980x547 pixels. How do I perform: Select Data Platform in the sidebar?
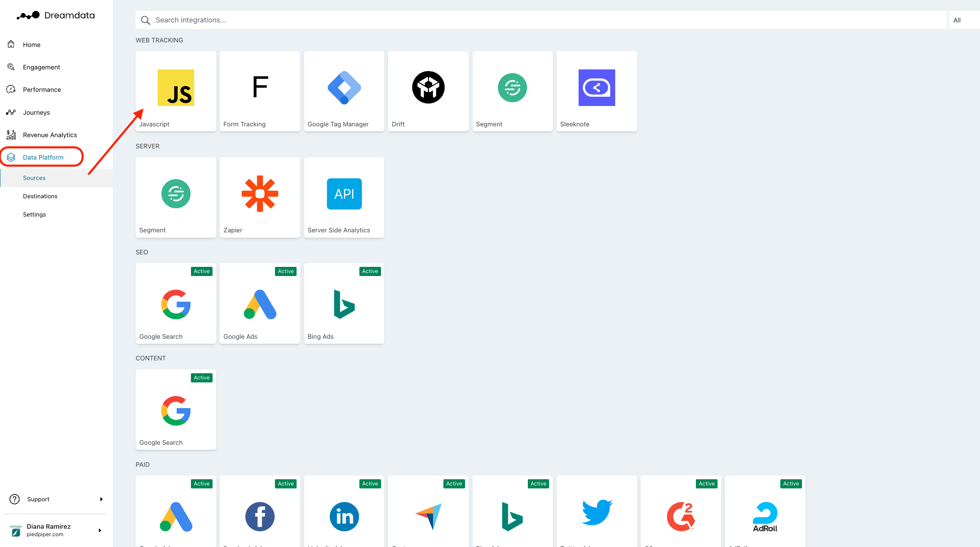[x=43, y=157]
